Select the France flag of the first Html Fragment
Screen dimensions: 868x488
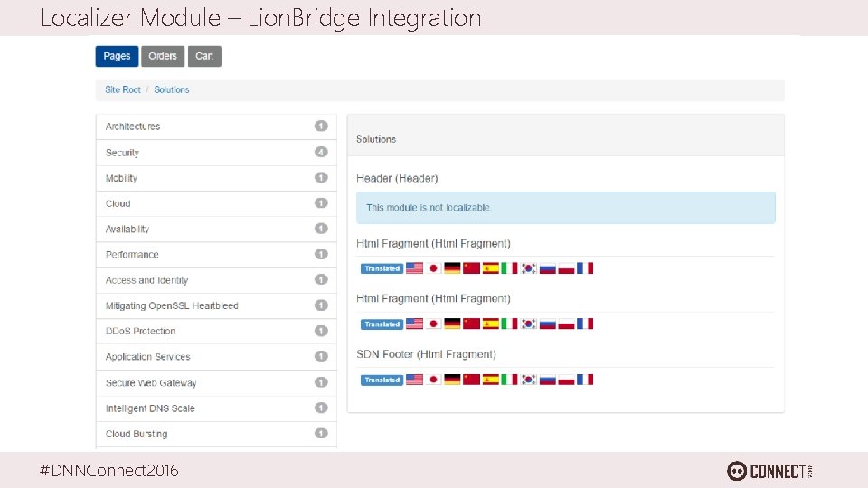coord(585,268)
